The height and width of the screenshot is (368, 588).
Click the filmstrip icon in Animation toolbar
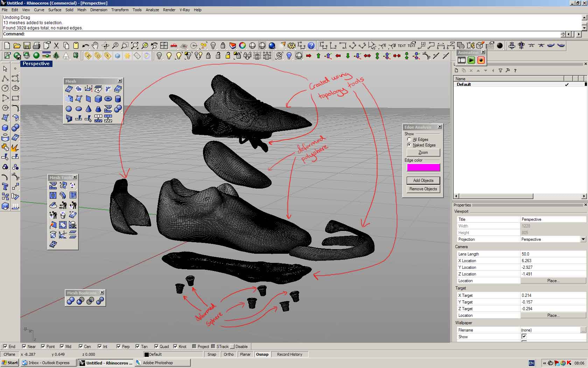point(462,60)
